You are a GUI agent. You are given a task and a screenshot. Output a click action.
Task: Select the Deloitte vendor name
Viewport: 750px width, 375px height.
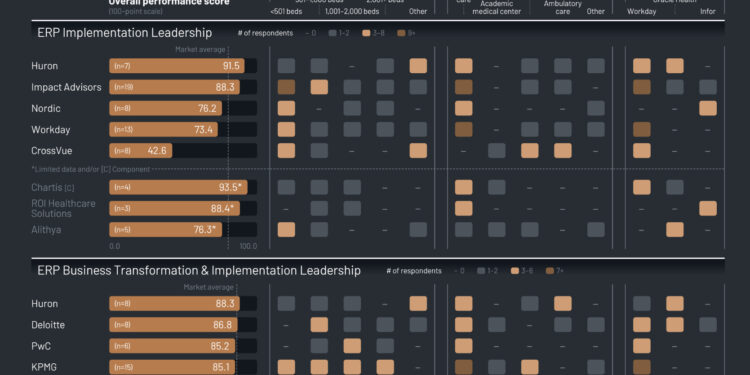(48, 325)
